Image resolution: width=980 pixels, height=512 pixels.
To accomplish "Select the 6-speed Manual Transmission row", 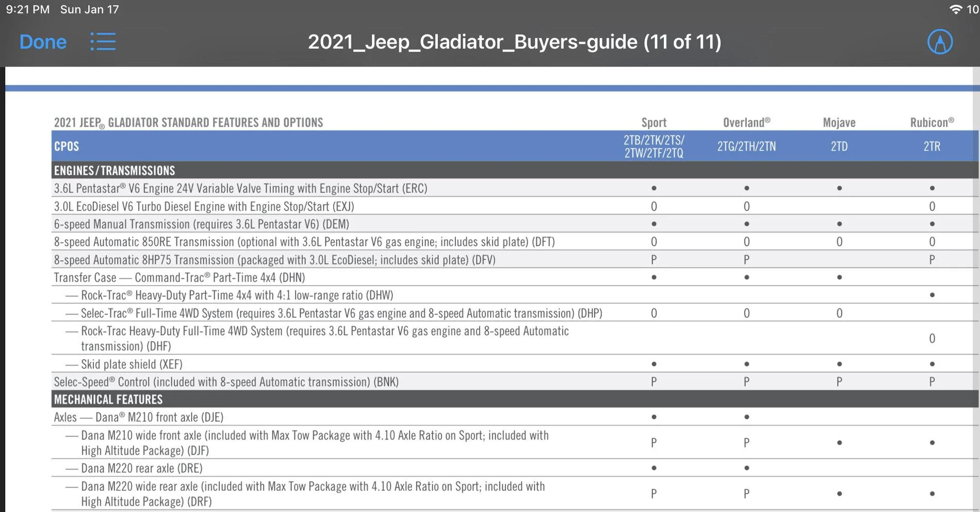I will click(x=515, y=224).
